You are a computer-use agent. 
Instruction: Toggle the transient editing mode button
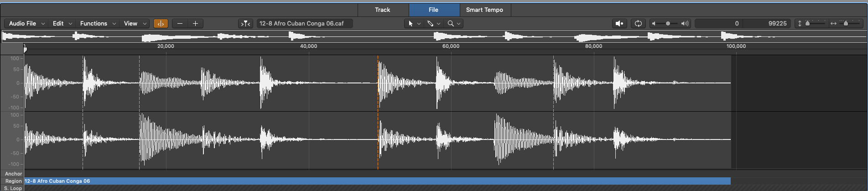pyautogui.click(x=161, y=24)
